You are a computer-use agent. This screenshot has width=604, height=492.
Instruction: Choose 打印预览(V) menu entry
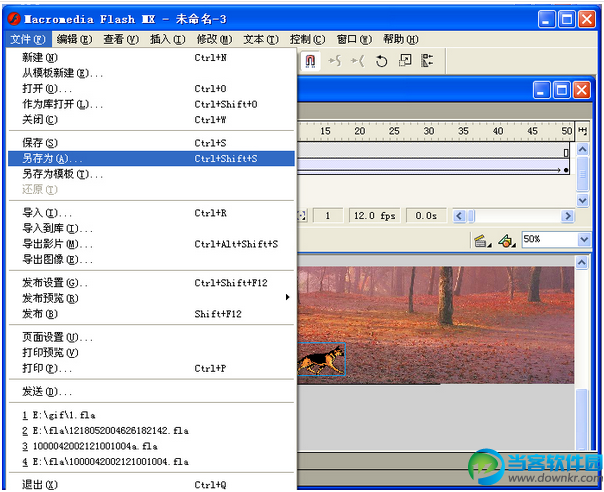point(151,353)
